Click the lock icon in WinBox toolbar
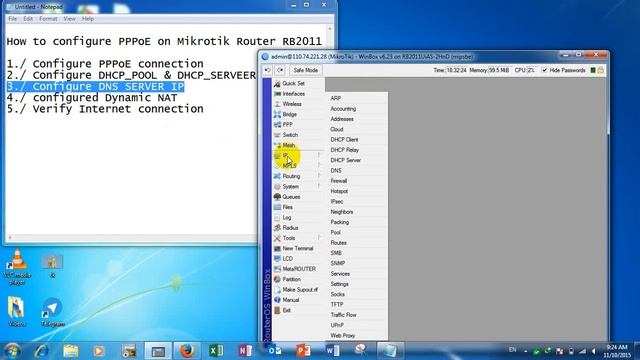640x360 pixels. [x=601, y=70]
